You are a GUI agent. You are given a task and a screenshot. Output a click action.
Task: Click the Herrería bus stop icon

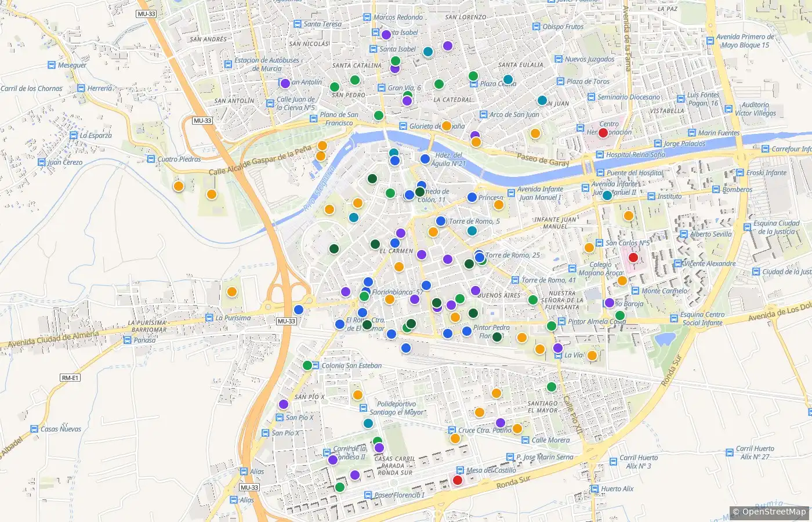coord(81,89)
